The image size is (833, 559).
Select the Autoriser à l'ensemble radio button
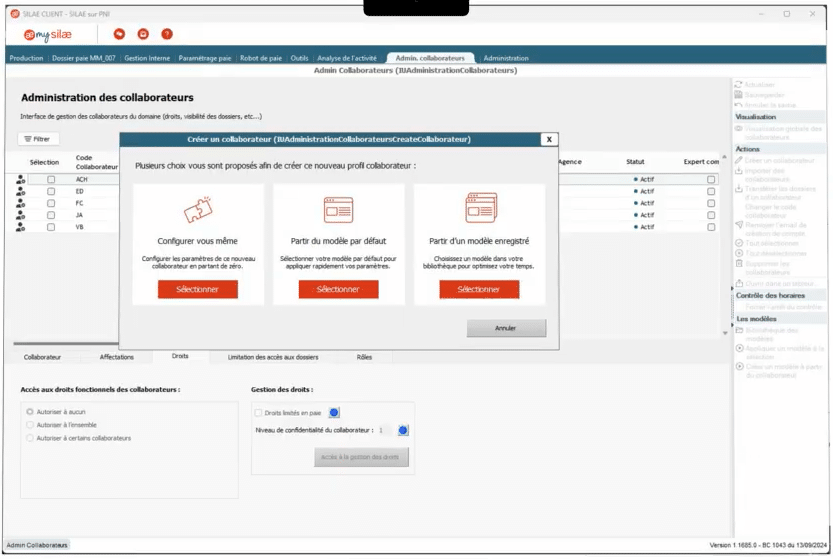[x=30, y=425]
